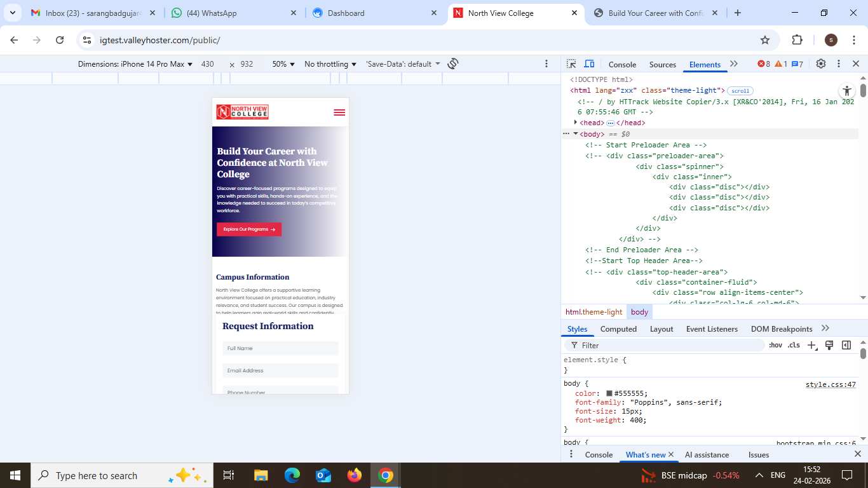Open the Chrome extensions puzzle icon

click(797, 40)
